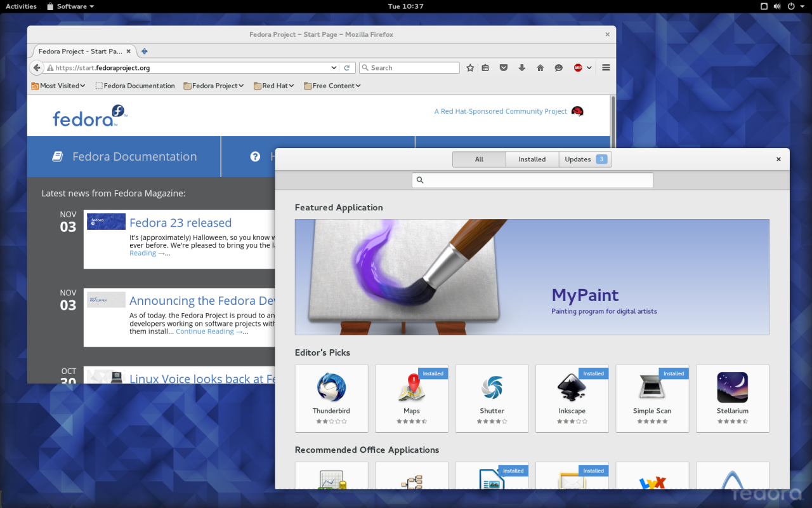Image resolution: width=812 pixels, height=508 pixels.
Task: Open Announcing the Fedora Dev article link
Action: [202, 301]
